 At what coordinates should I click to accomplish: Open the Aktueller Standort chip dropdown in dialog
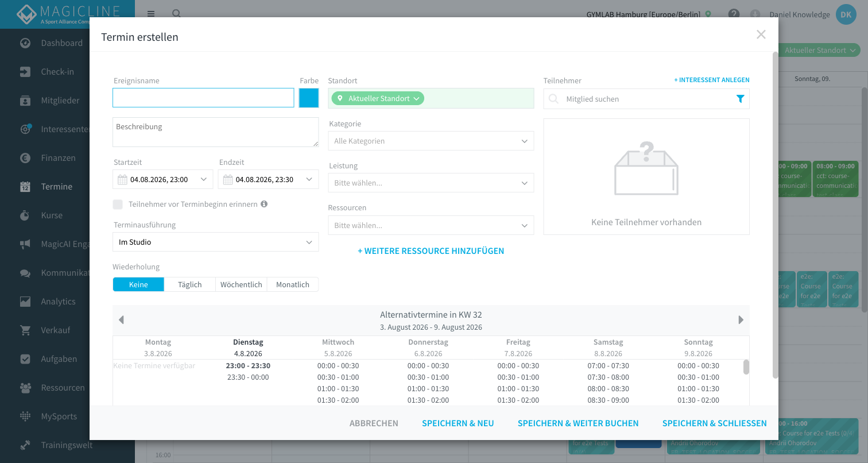(378, 98)
